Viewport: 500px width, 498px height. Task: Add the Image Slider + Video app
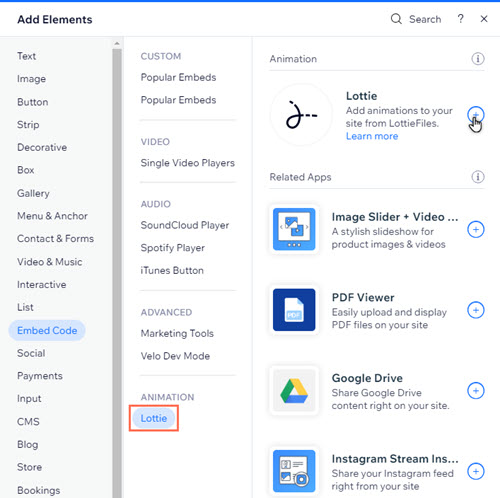tap(476, 230)
